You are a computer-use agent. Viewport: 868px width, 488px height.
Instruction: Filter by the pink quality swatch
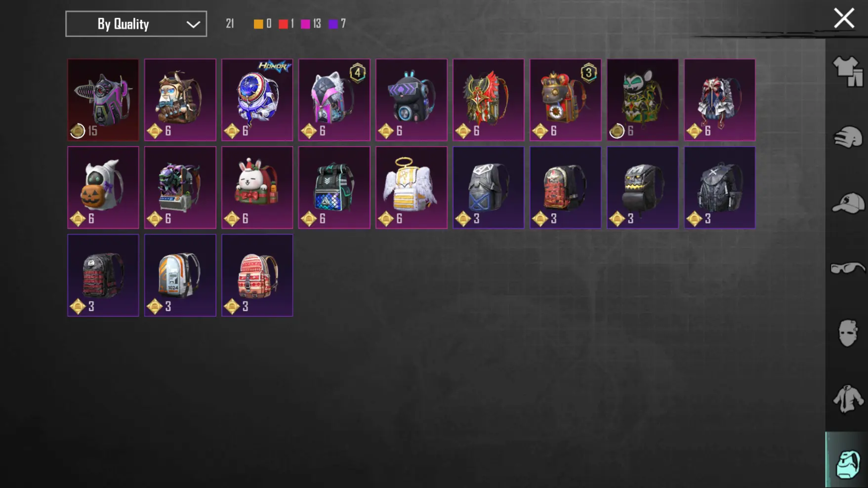coord(305,24)
